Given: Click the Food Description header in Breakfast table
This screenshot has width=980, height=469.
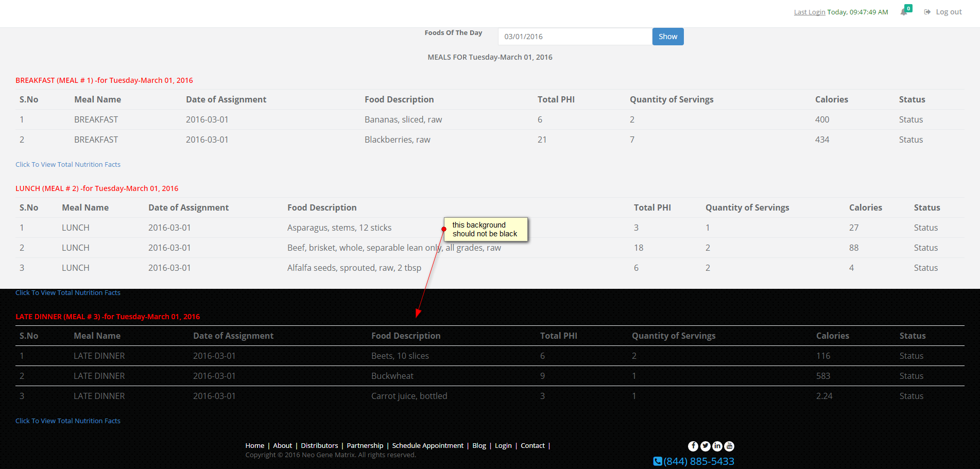Looking at the screenshot, I should click(x=399, y=99).
